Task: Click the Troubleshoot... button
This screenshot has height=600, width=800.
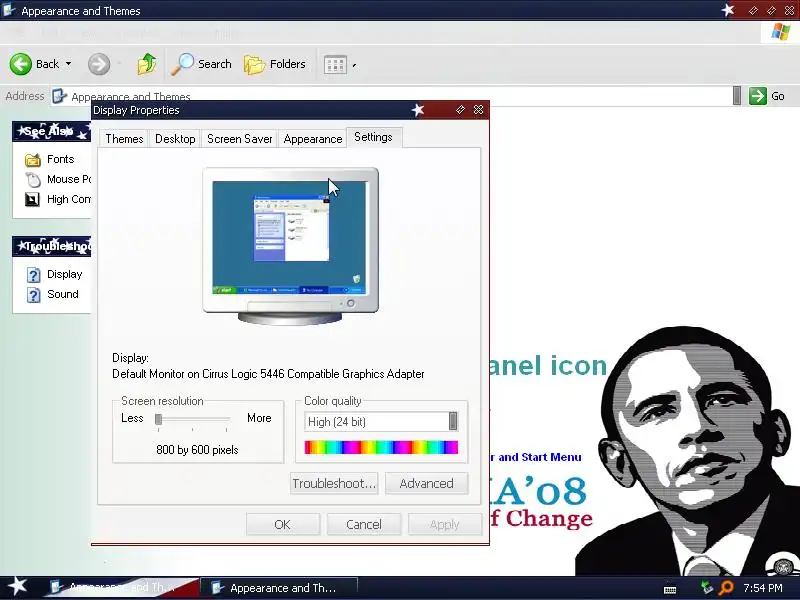Action: coord(334,483)
